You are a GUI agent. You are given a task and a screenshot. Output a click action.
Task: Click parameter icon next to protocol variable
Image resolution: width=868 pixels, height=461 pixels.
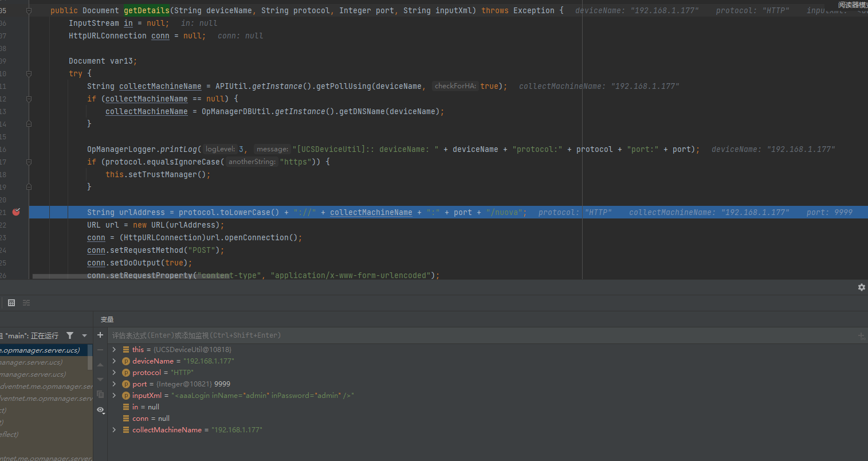coord(126,373)
